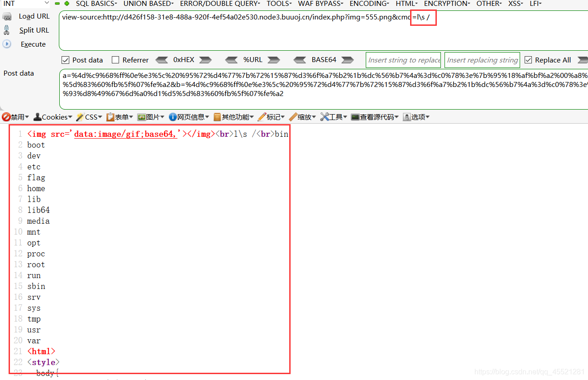Open the INT dropdown selector
This screenshot has width=588, height=380.
25,4
